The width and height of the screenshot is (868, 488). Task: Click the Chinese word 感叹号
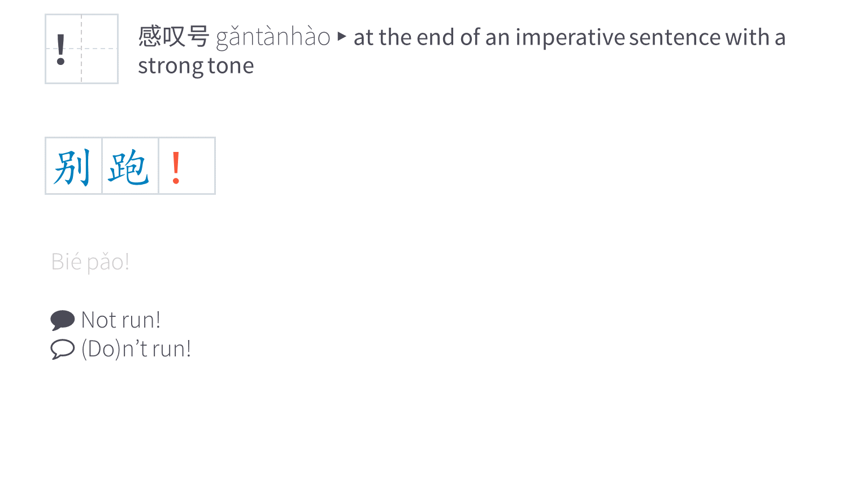point(173,37)
